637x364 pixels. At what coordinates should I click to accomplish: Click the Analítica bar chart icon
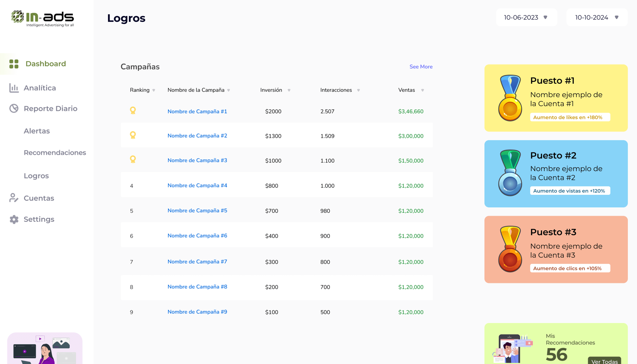(x=14, y=88)
